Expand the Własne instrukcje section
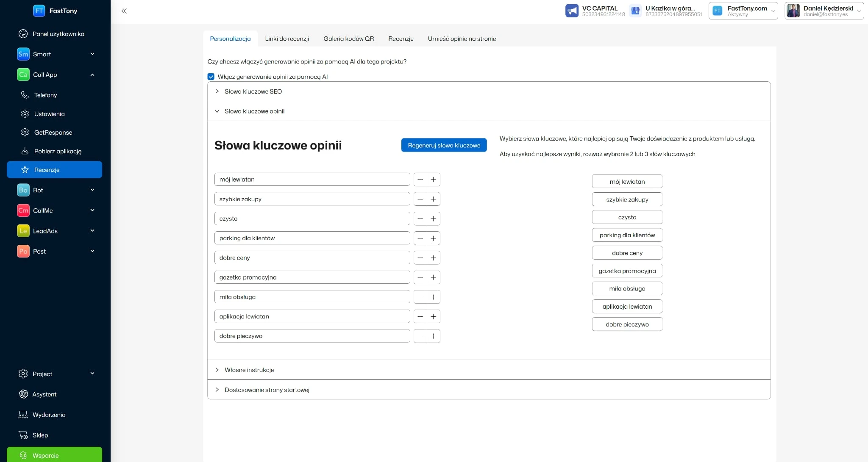 [489, 370]
